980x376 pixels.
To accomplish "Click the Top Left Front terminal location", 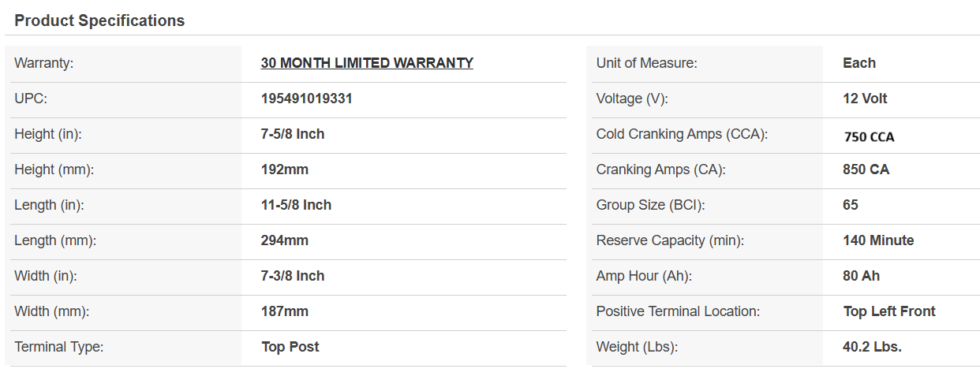I will (x=889, y=311).
